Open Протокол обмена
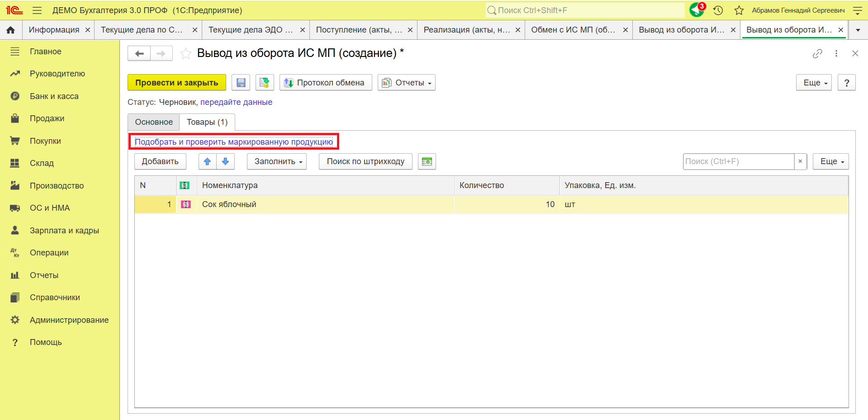 [x=326, y=83]
